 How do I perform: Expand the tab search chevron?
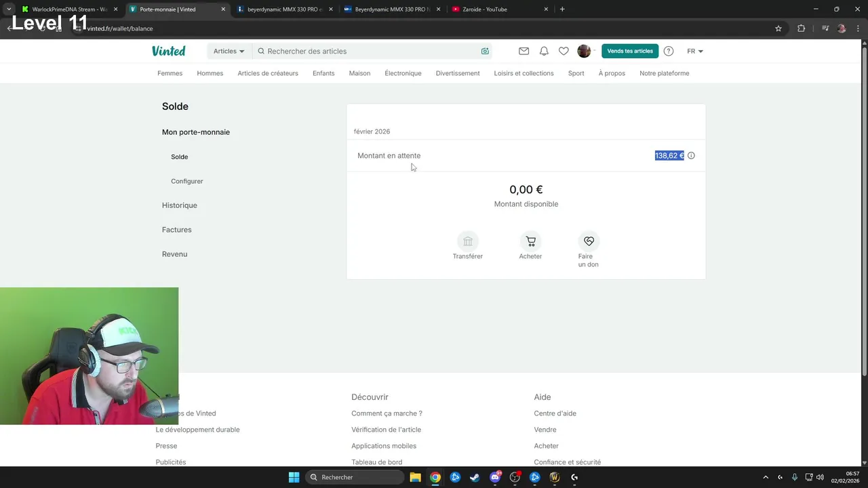click(x=9, y=9)
